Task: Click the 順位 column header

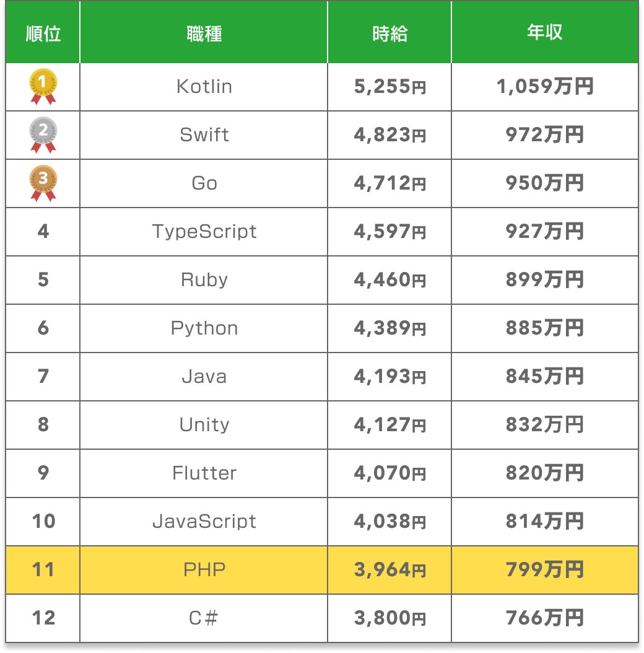Action: pyautogui.click(x=43, y=33)
